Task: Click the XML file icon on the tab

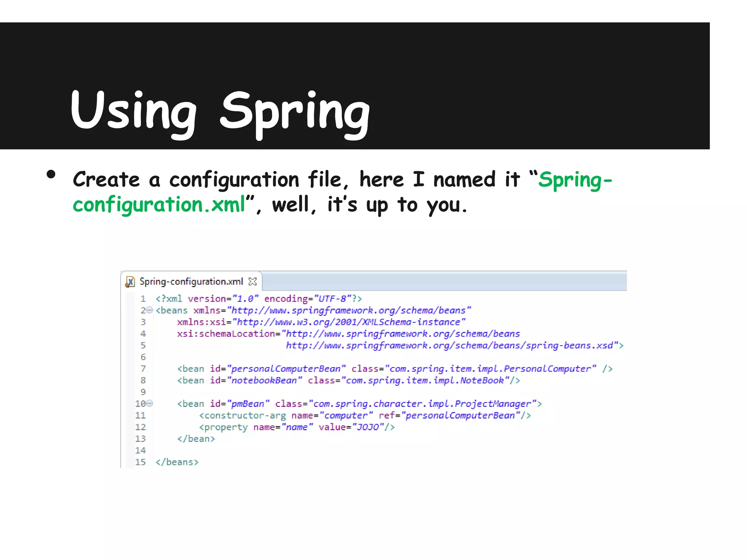Action: click(x=130, y=282)
